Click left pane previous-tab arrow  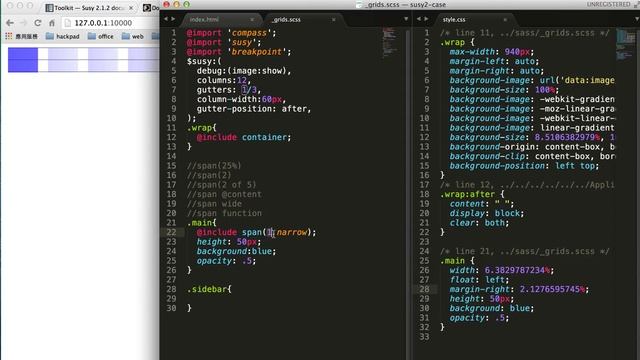166,19
